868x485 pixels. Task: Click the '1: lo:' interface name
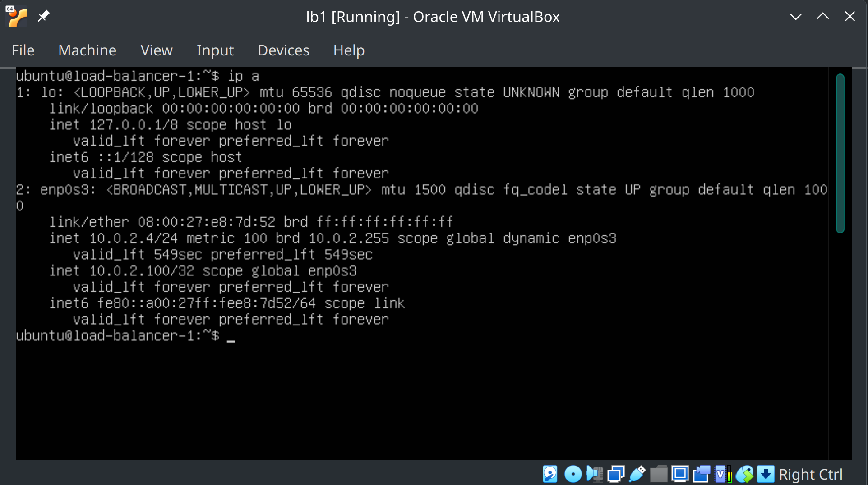pos(40,92)
